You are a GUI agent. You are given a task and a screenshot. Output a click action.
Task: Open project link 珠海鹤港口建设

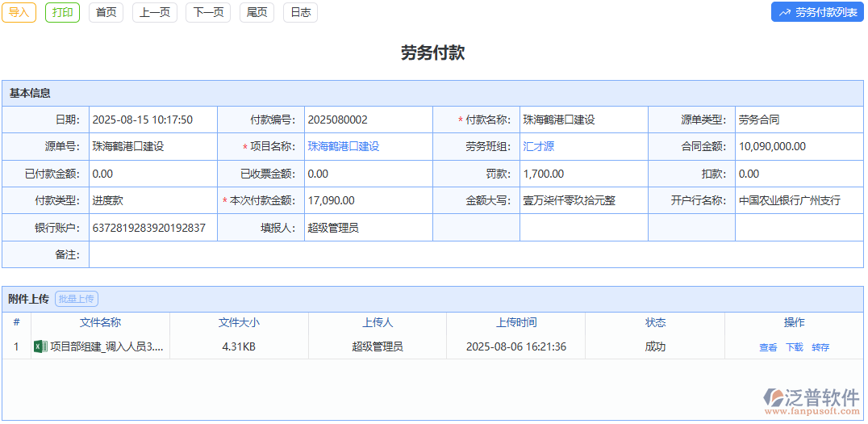point(344,146)
